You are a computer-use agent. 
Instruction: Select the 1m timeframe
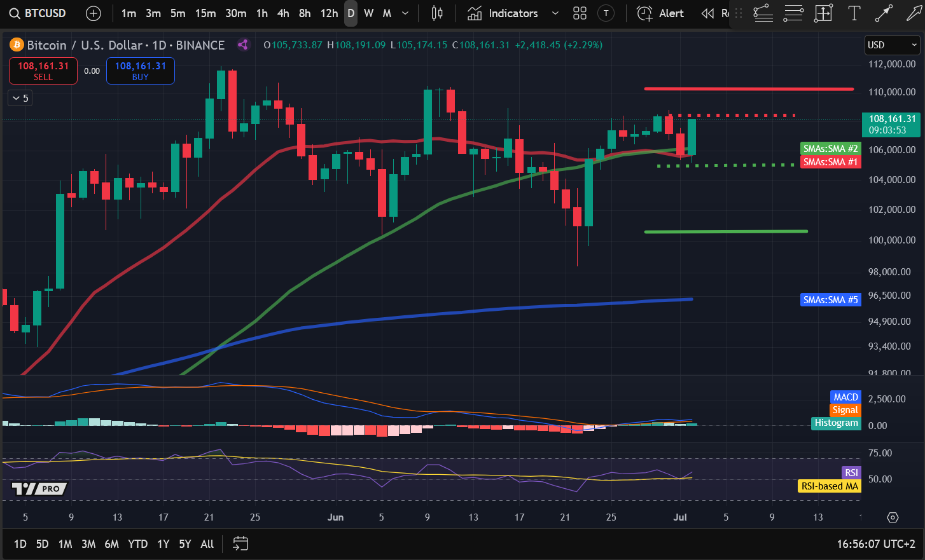coord(129,13)
